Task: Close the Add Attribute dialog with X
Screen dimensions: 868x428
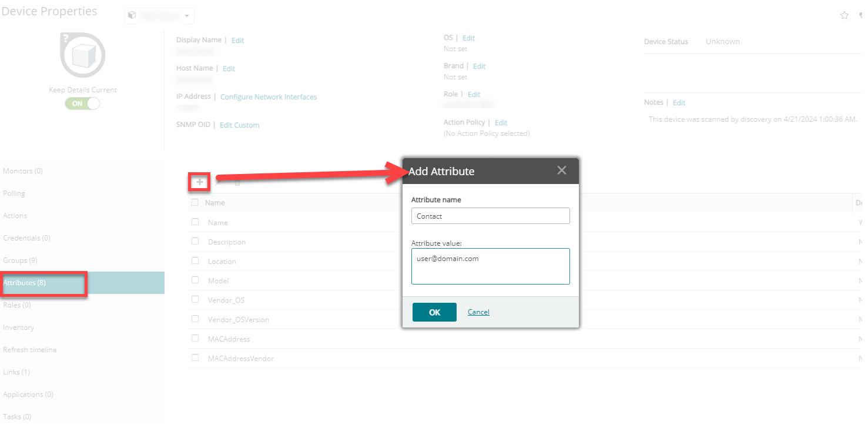Action: (x=562, y=170)
